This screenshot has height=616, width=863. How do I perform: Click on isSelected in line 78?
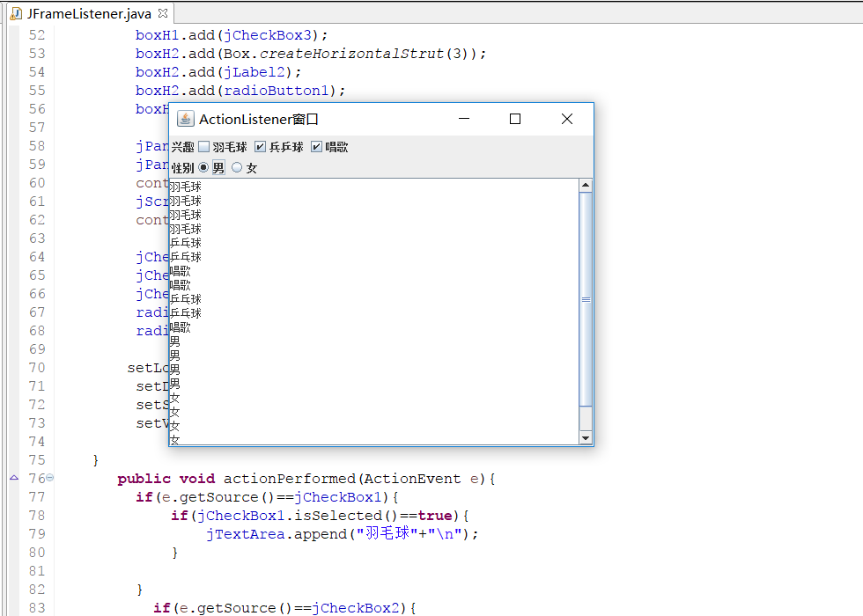(338, 516)
